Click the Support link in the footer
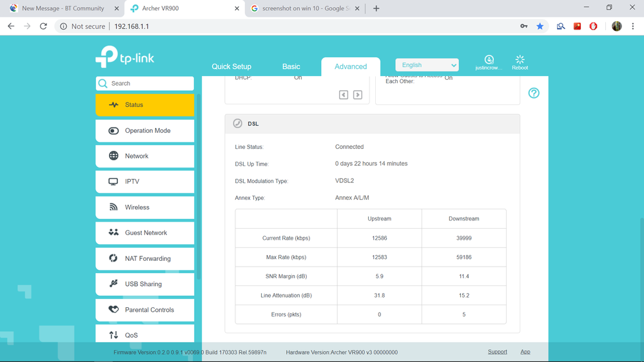The image size is (644, 362). (497, 352)
